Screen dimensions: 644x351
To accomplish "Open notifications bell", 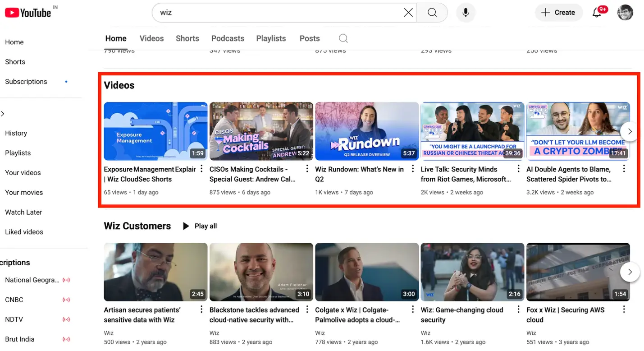I will (x=597, y=13).
